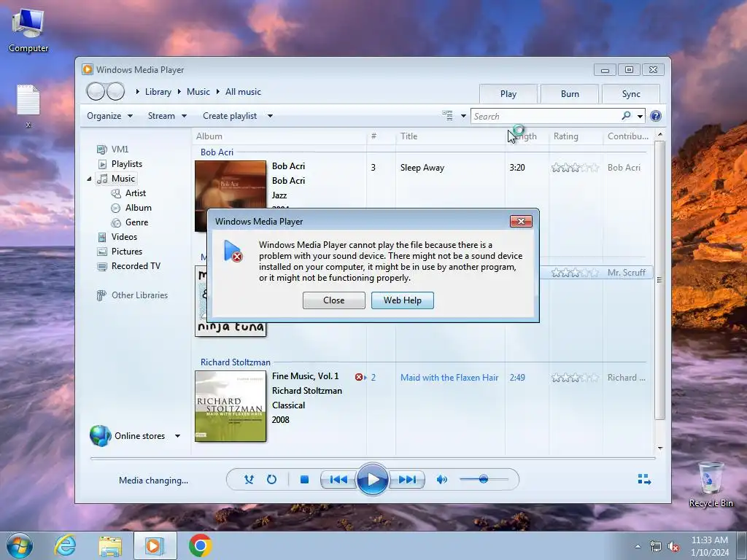Mute the volume speaker icon

(441, 480)
